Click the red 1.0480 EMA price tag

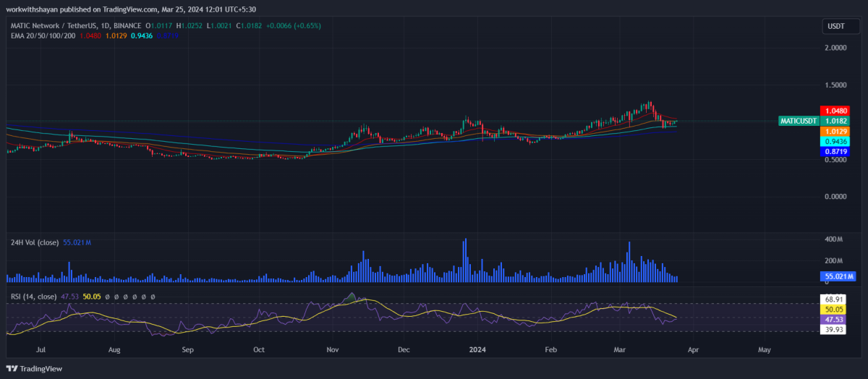click(x=834, y=111)
